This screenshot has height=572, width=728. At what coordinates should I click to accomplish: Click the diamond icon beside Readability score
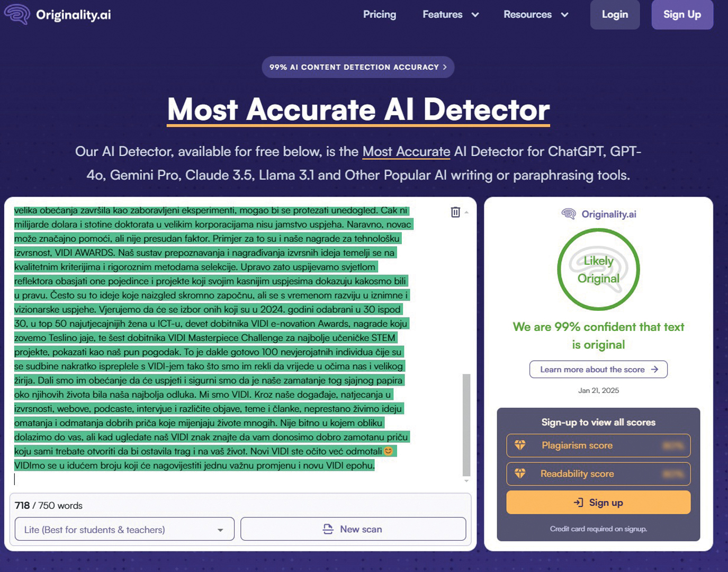[x=520, y=473]
